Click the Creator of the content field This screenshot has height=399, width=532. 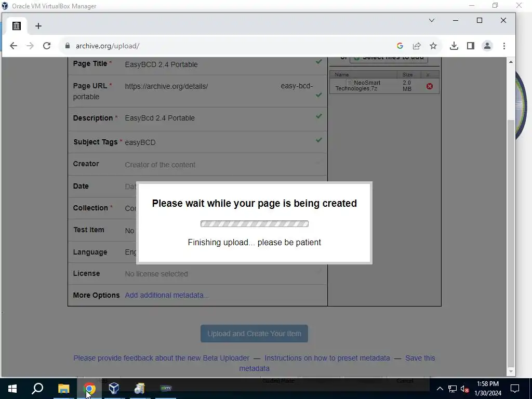160,165
